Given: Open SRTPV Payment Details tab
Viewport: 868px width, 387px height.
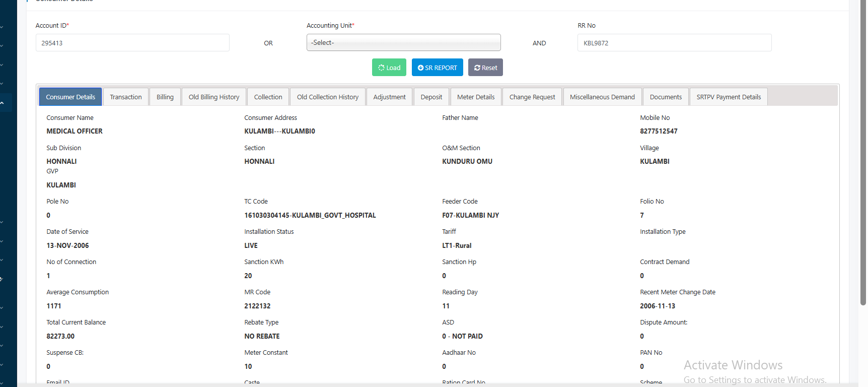Looking at the screenshot, I should 729,97.
